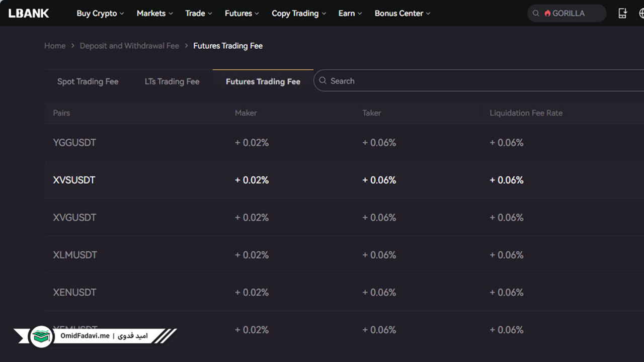This screenshot has width=644, height=362.
Task: Select the XVSUSDT pair
Action: point(74,180)
